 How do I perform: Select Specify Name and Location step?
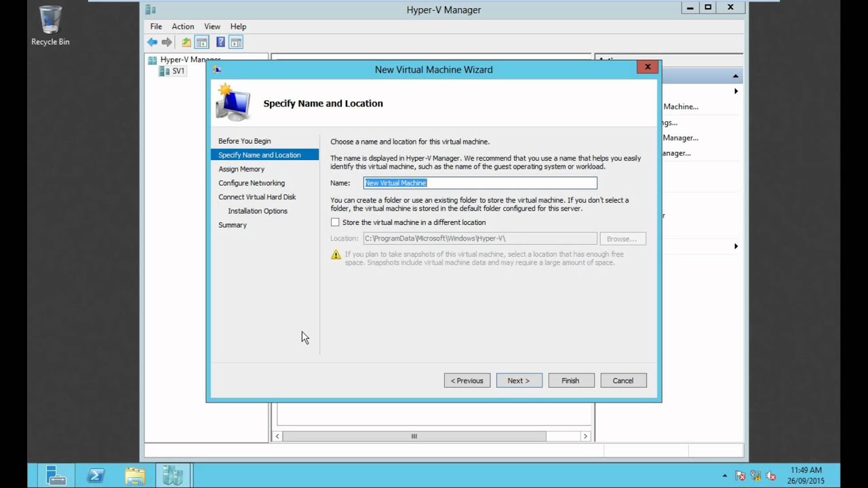click(264, 155)
